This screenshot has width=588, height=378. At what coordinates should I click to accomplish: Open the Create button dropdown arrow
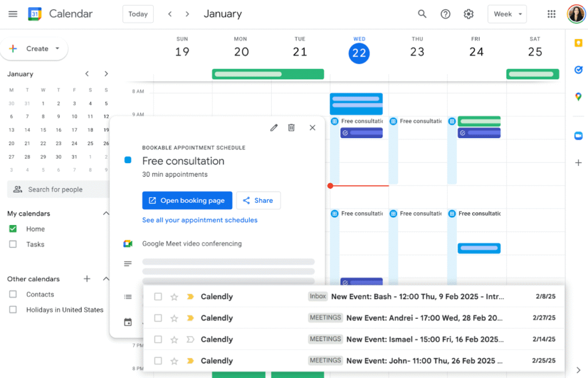57,49
